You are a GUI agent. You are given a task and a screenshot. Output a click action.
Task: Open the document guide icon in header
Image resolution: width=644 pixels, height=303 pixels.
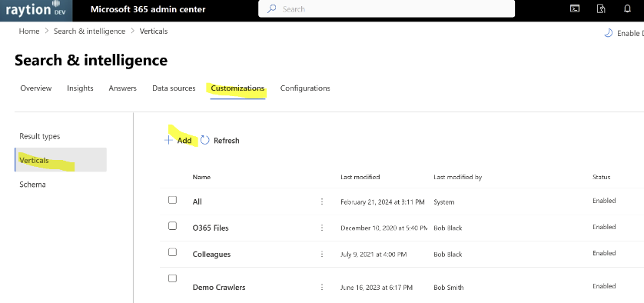point(601,9)
